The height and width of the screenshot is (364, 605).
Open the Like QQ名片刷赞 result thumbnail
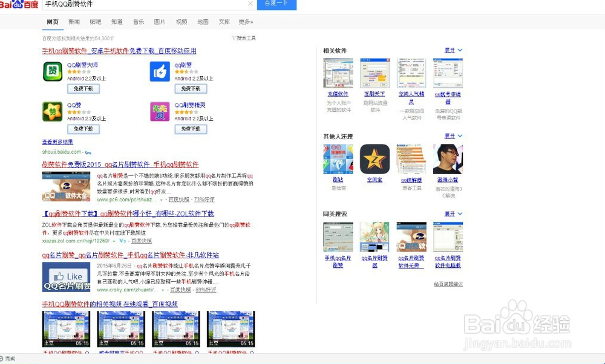66,277
